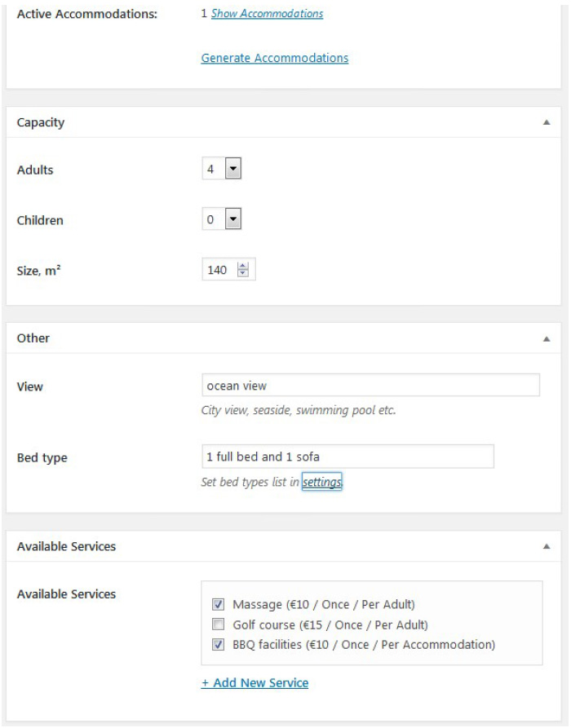
Task: Click Generate Accommodations link
Action: coord(275,58)
